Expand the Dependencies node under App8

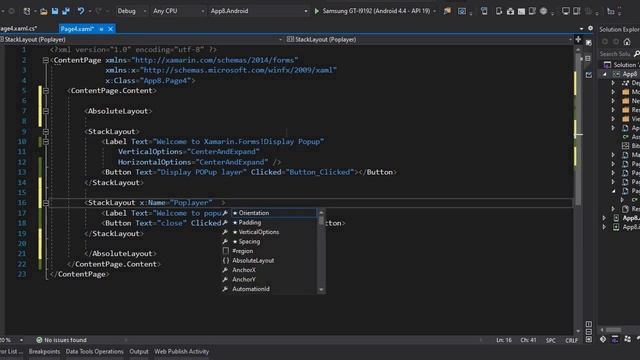[613, 83]
